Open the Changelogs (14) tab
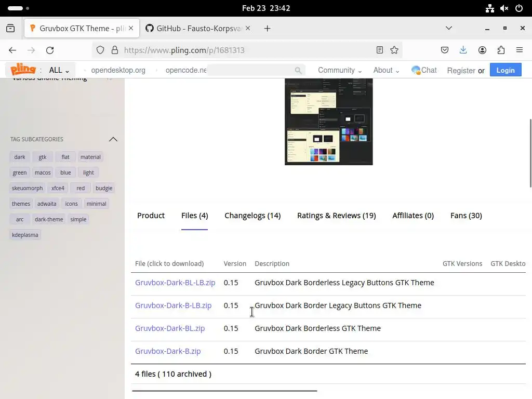532x399 pixels. coord(252,216)
